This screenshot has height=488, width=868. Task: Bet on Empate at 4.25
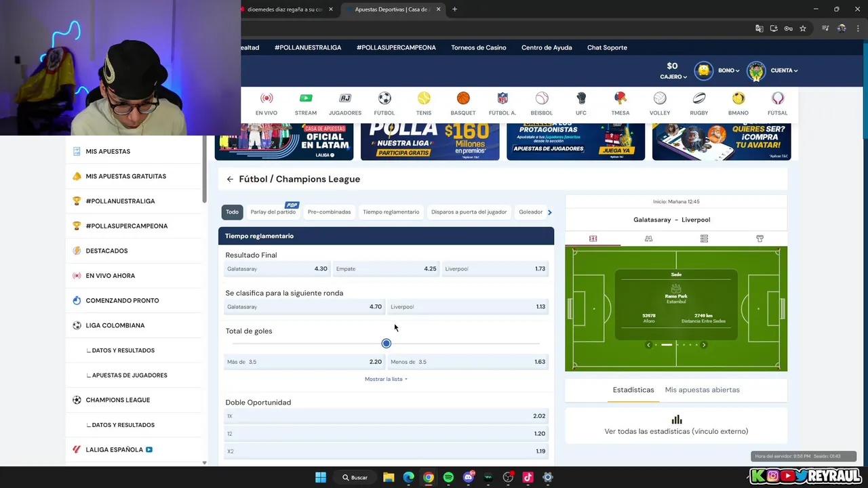pos(386,269)
